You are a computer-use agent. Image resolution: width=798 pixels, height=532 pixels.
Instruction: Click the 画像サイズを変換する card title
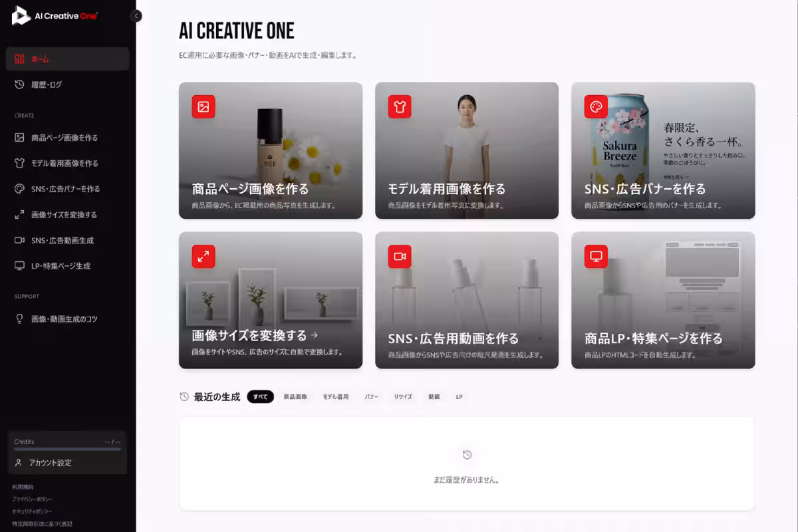[249, 335]
